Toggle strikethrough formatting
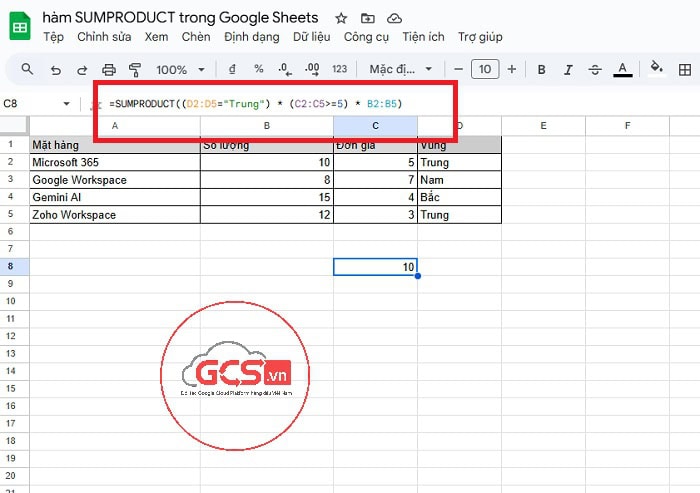Image resolution: width=700 pixels, height=493 pixels. pyautogui.click(x=595, y=70)
